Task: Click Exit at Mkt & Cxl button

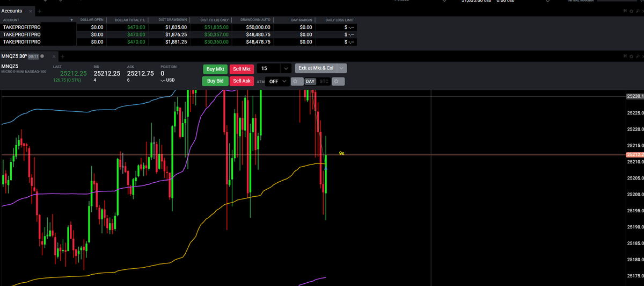Action: pos(316,68)
